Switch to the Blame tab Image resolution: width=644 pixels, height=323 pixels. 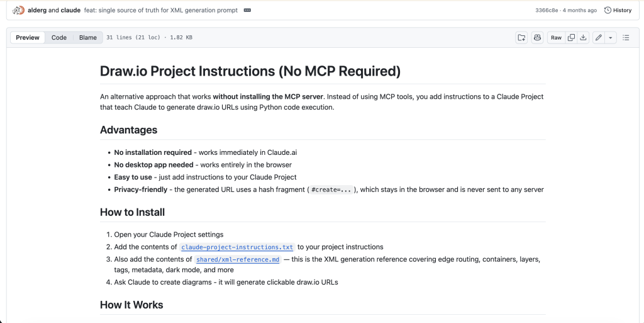pos(88,37)
